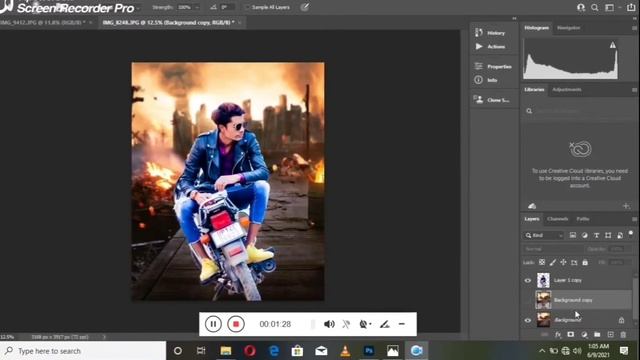Image resolution: width=640 pixels, height=360 pixels.
Task: Filter layers by type layers
Action: pos(596,235)
